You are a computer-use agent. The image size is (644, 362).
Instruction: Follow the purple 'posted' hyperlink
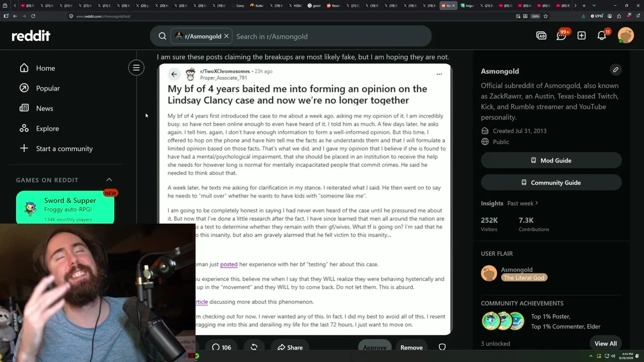point(228,264)
